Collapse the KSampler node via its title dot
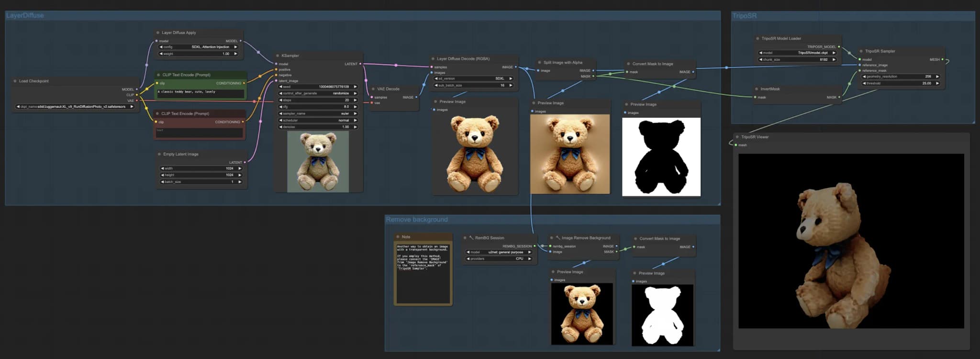Screen dimensions: 980x359 [x=278, y=56]
